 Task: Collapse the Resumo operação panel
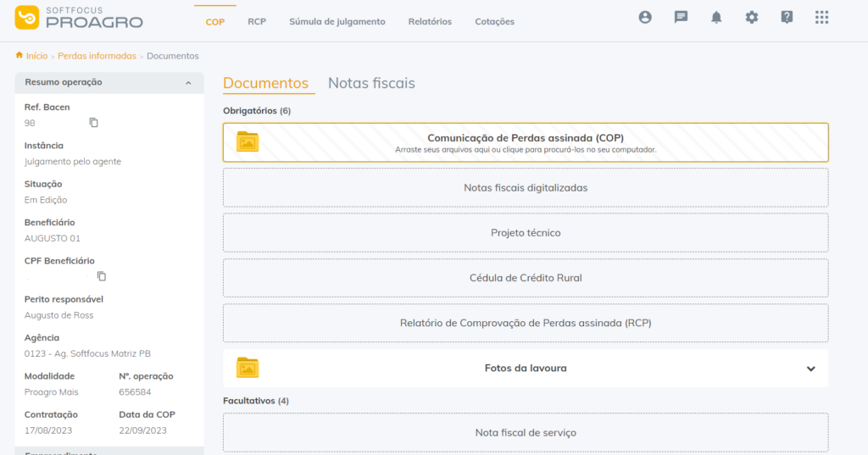tap(188, 83)
